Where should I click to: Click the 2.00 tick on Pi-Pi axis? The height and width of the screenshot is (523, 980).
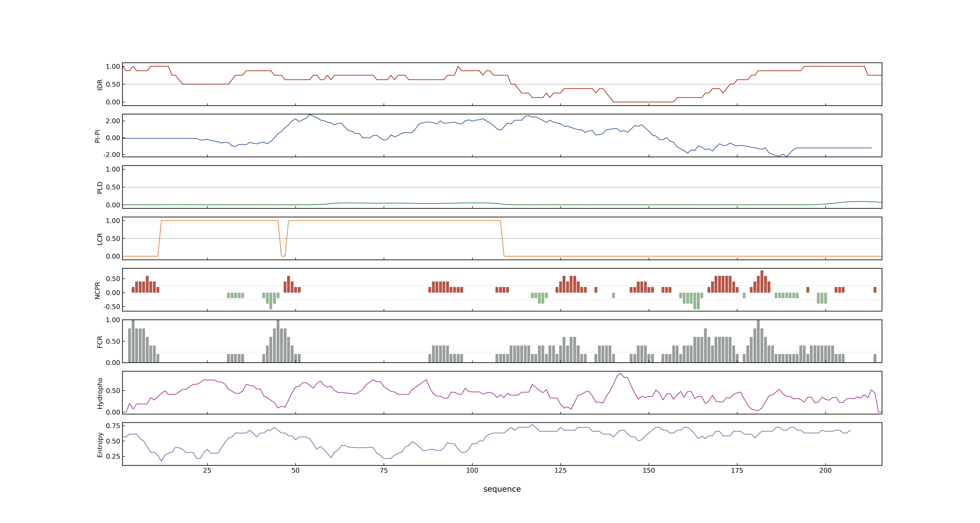[x=113, y=121]
